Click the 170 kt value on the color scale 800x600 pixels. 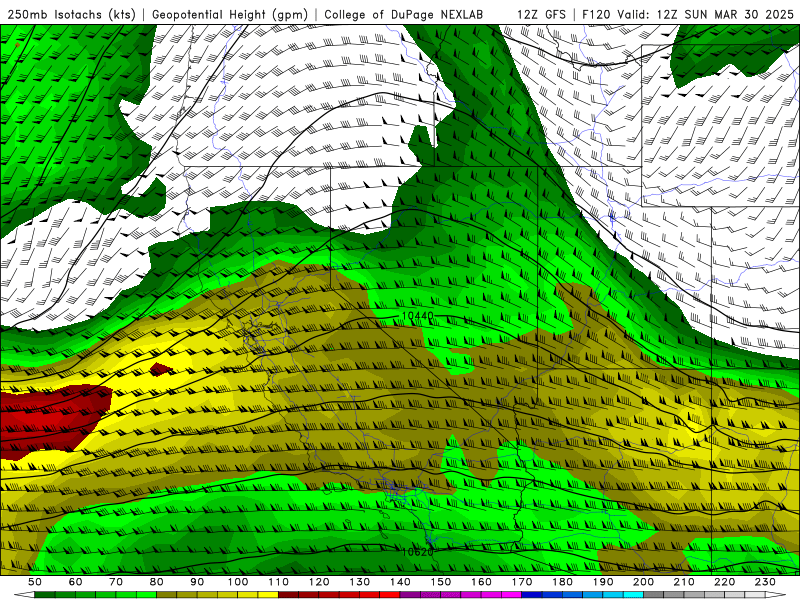(521, 582)
